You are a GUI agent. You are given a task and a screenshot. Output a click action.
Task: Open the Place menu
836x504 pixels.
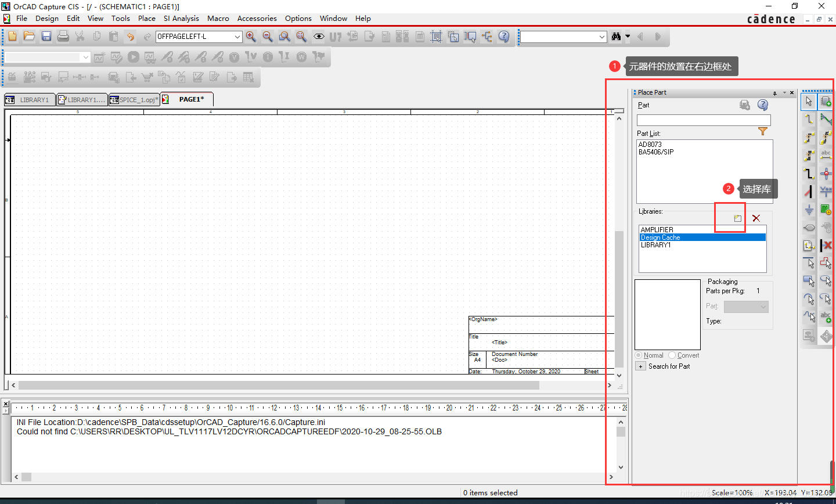click(x=146, y=19)
